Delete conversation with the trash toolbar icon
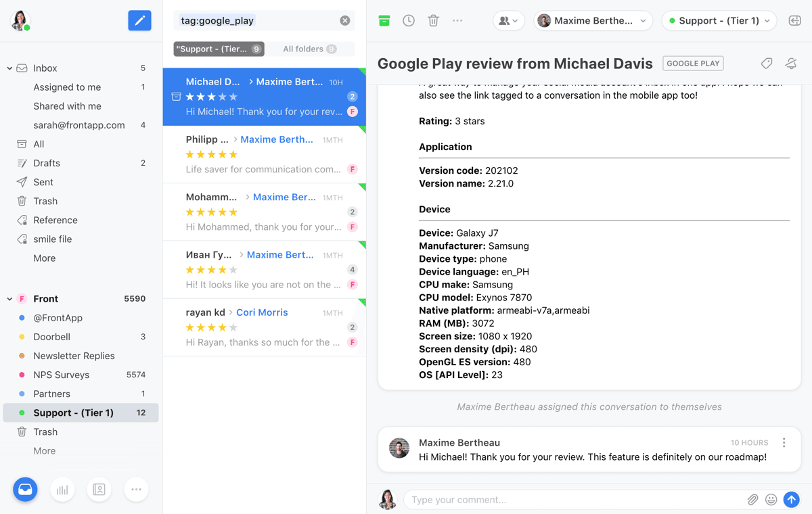This screenshot has width=812, height=514. 433,21
